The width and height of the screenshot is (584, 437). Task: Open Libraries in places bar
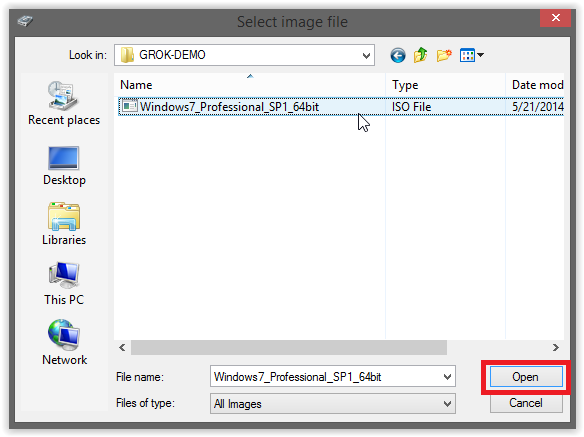pos(64,224)
